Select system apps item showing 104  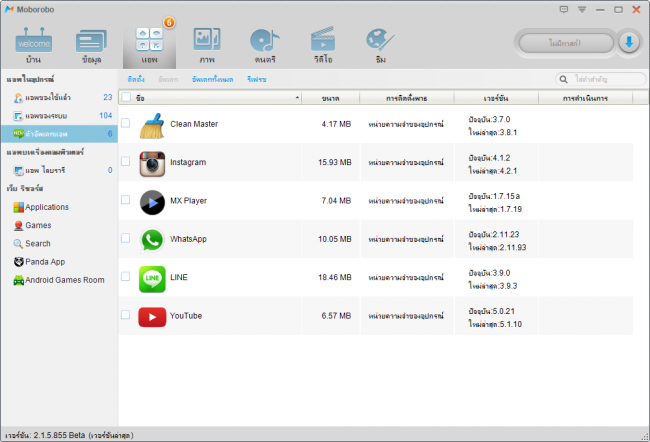[59, 116]
